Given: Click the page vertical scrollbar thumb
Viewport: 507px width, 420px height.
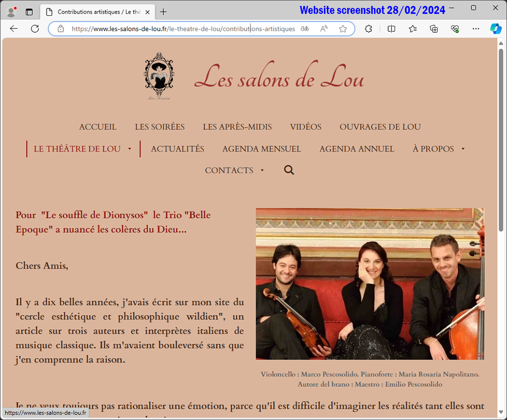Looking at the screenshot, I should (501, 140).
